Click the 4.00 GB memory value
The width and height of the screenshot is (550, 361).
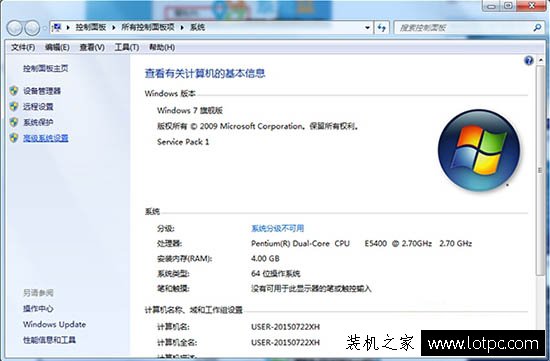click(265, 259)
